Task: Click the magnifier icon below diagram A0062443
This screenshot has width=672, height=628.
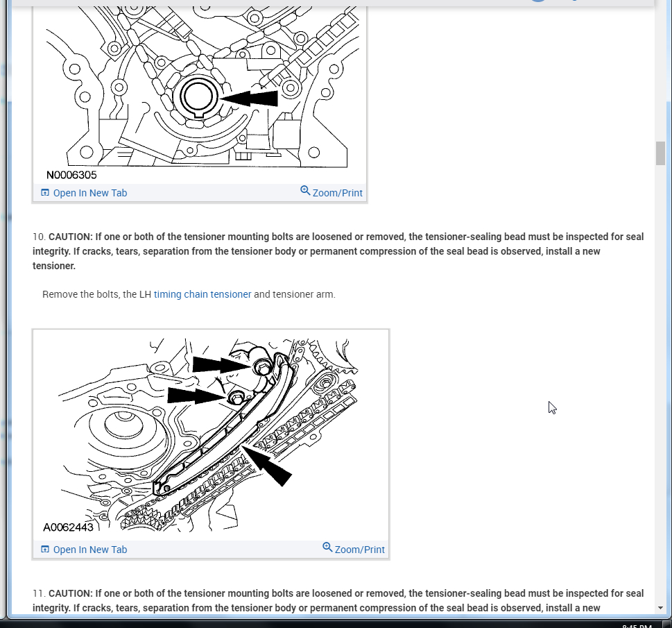Action: pos(327,547)
